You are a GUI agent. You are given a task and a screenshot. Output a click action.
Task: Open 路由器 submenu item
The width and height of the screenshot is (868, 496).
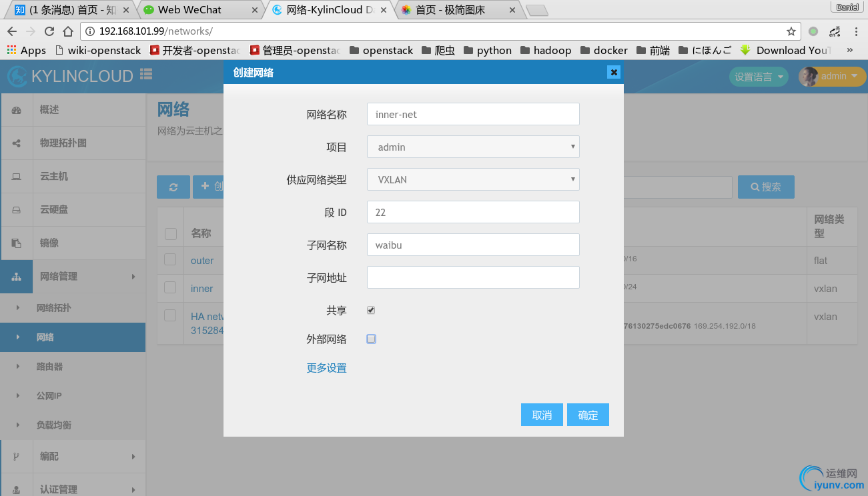pyautogui.click(x=73, y=367)
